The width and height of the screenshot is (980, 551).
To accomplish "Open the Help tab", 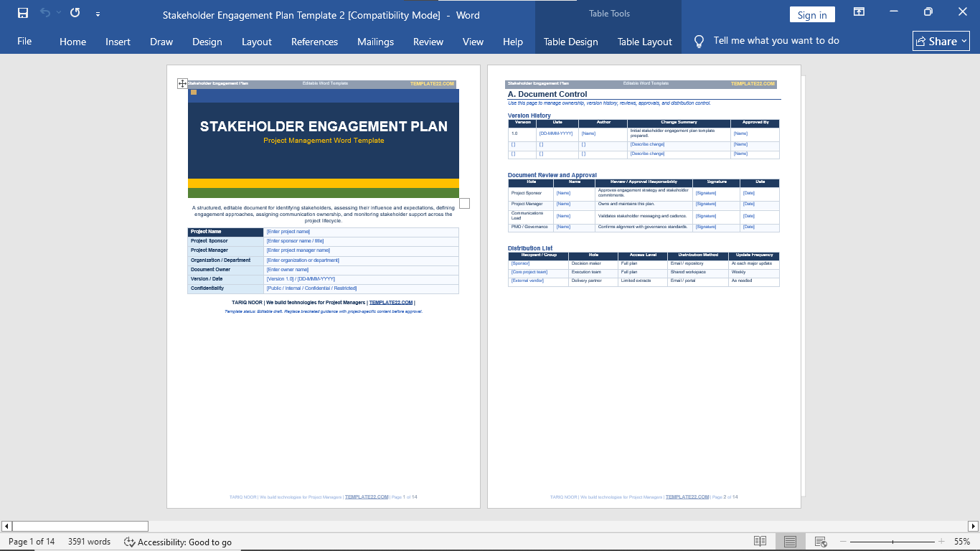I will point(513,42).
